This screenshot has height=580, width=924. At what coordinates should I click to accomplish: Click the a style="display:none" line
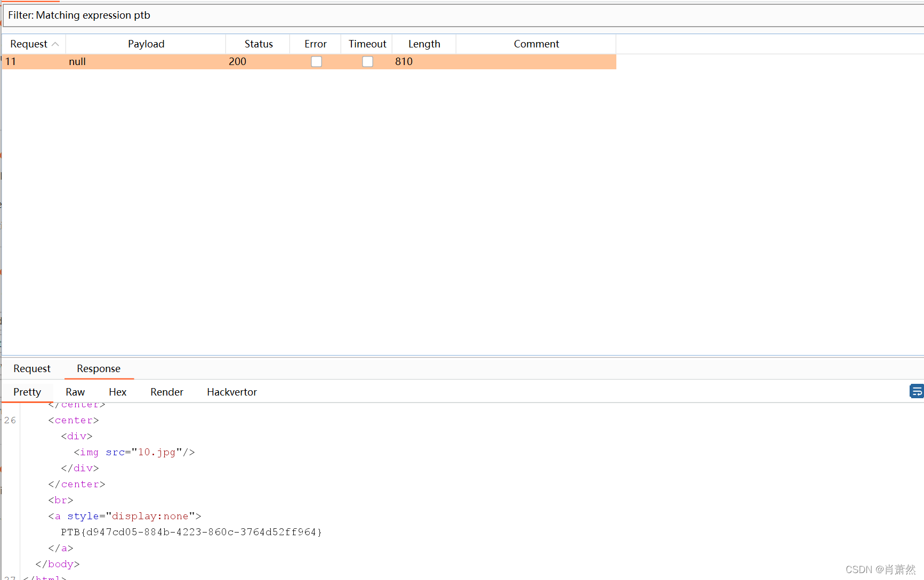[x=125, y=516]
